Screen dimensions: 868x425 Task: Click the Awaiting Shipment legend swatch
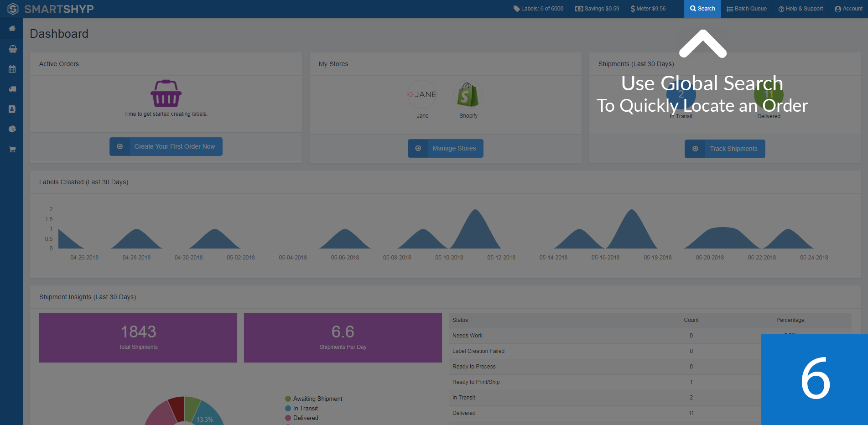click(x=288, y=399)
